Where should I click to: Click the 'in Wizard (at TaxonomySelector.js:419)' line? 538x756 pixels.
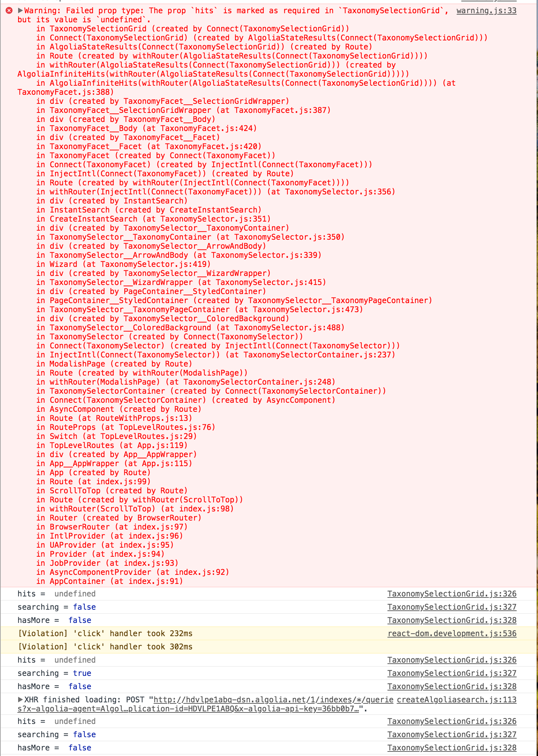click(x=123, y=264)
